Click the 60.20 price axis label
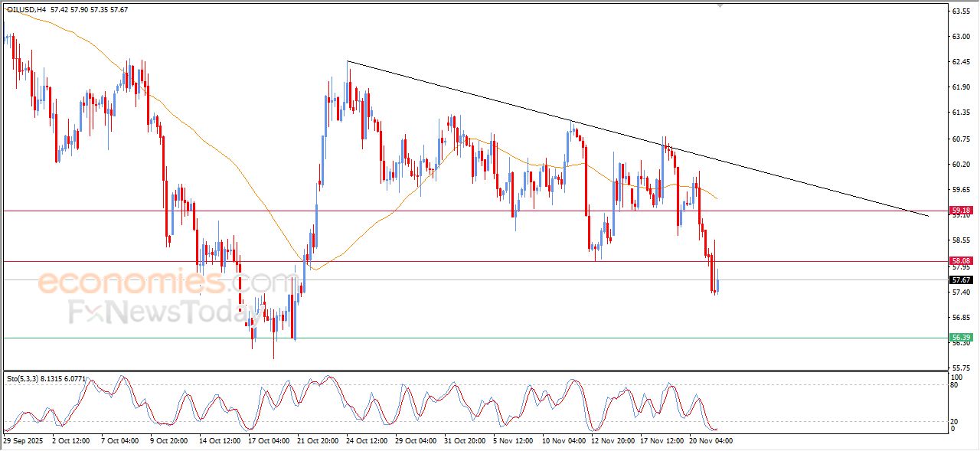Screen dimensions: 980x451 pyautogui.click(x=960, y=164)
